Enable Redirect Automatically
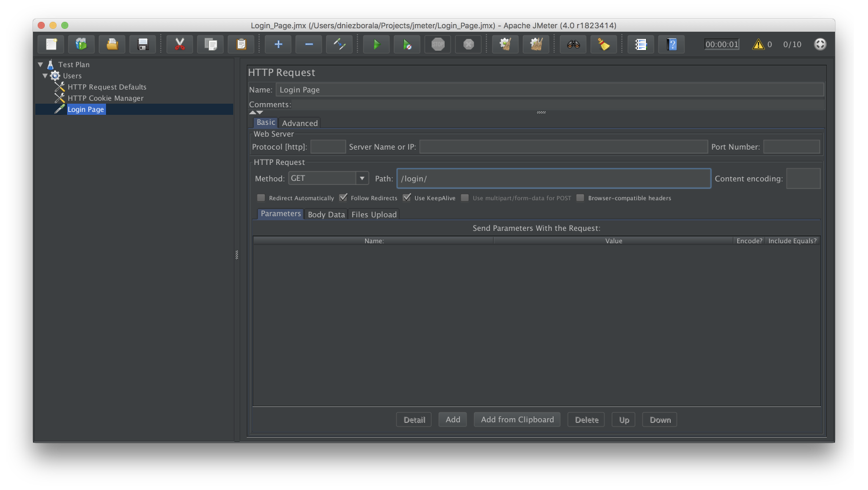Image resolution: width=868 pixels, height=490 pixels. [261, 197]
